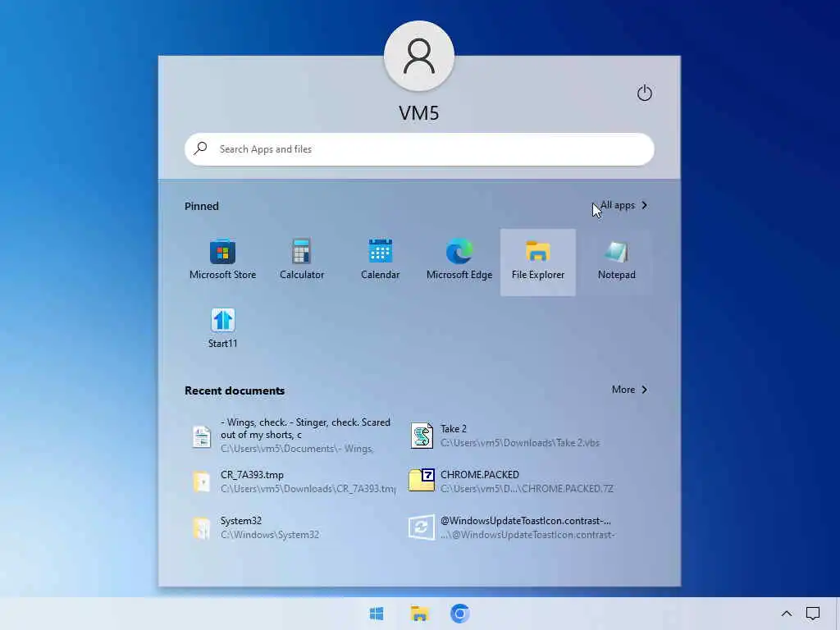Open the System32 recent folder
840x630 pixels.
pyautogui.click(x=293, y=527)
